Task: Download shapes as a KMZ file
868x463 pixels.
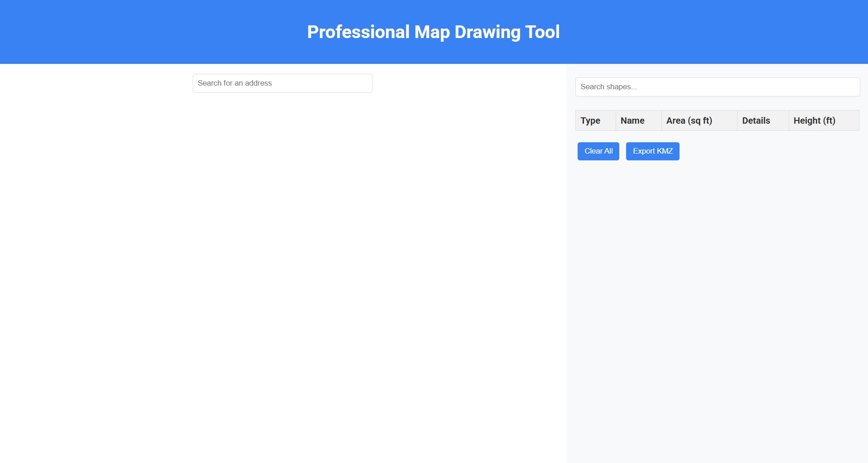Action: click(652, 151)
